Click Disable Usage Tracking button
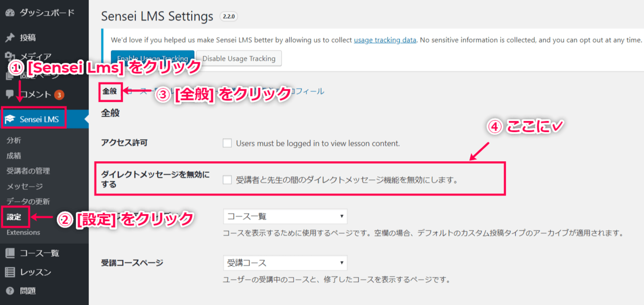 coord(239,58)
